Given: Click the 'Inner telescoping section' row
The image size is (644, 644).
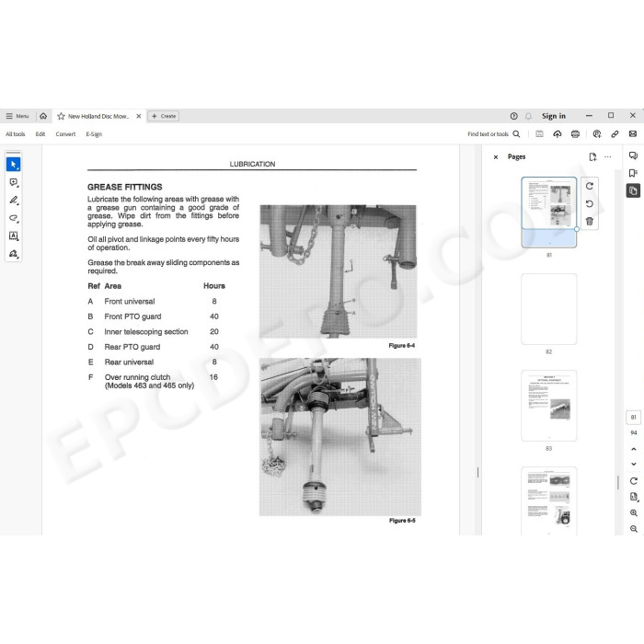Looking at the screenshot, I should click(154, 332).
